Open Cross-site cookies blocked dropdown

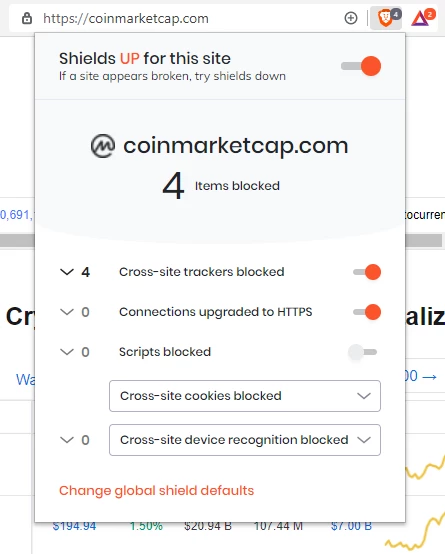tap(245, 396)
